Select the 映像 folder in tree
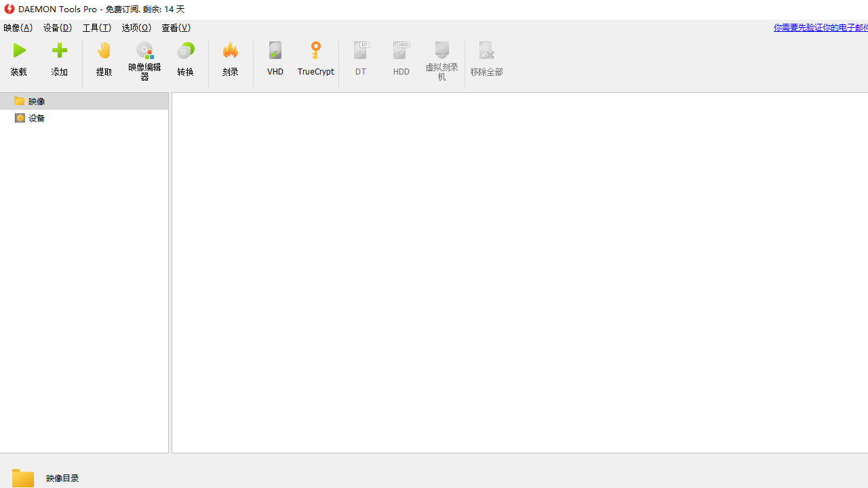Image resolution: width=868 pixels, height=488 pixels. click(37, 101)
